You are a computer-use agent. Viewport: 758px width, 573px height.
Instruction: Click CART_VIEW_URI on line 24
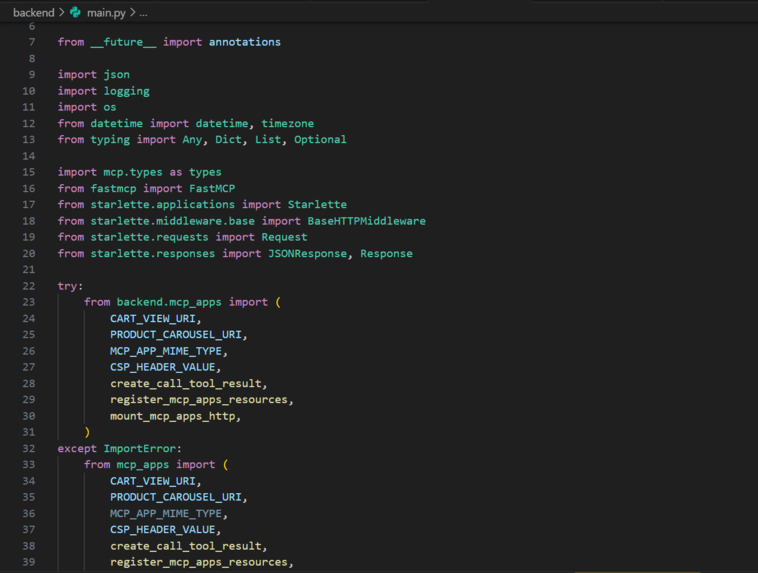coord(153,319)
